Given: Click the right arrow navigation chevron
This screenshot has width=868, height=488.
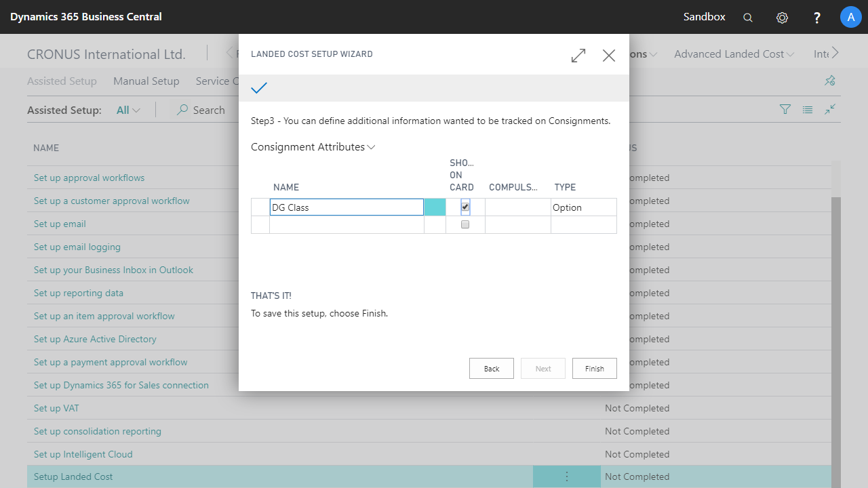Looking at the screenshot, I should coord(835,53).
